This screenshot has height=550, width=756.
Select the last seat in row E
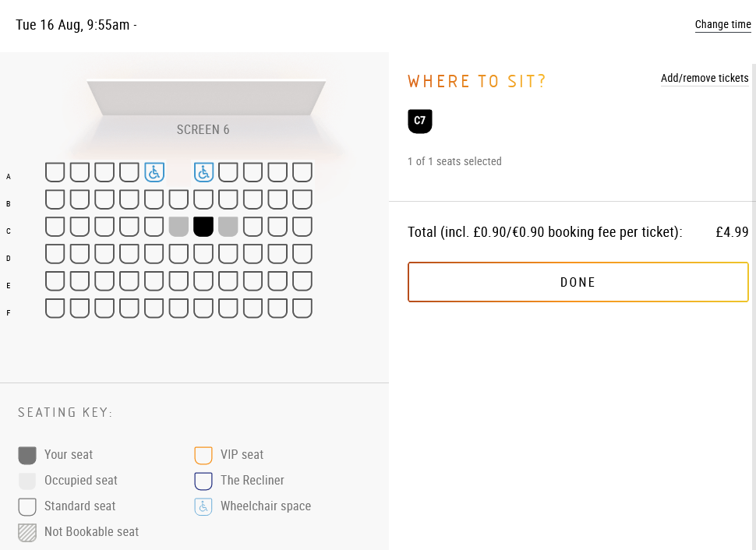click(302, 281)
